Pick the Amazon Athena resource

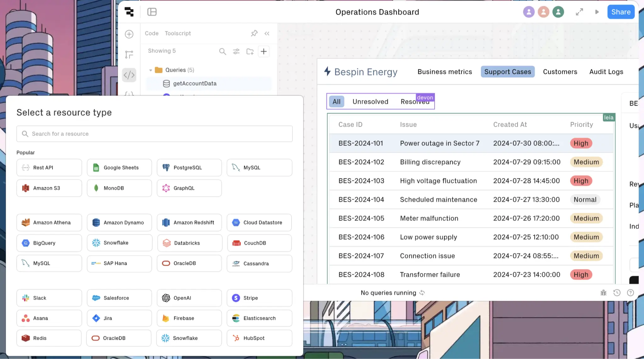coord(49,223)
